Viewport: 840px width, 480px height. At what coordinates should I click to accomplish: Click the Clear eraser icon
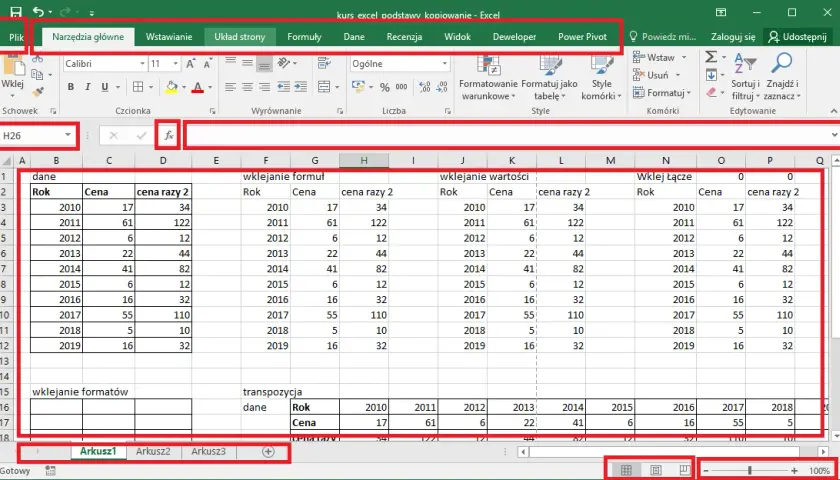coord(711,92)
